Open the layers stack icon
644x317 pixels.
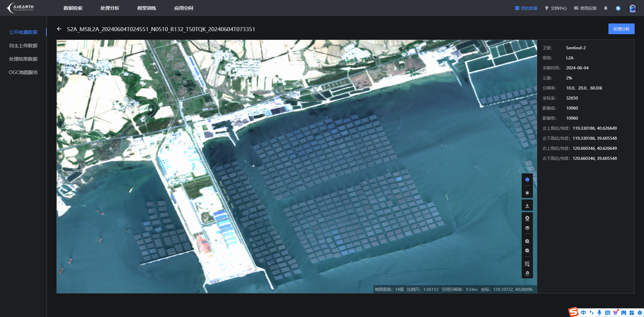point(527,228)
